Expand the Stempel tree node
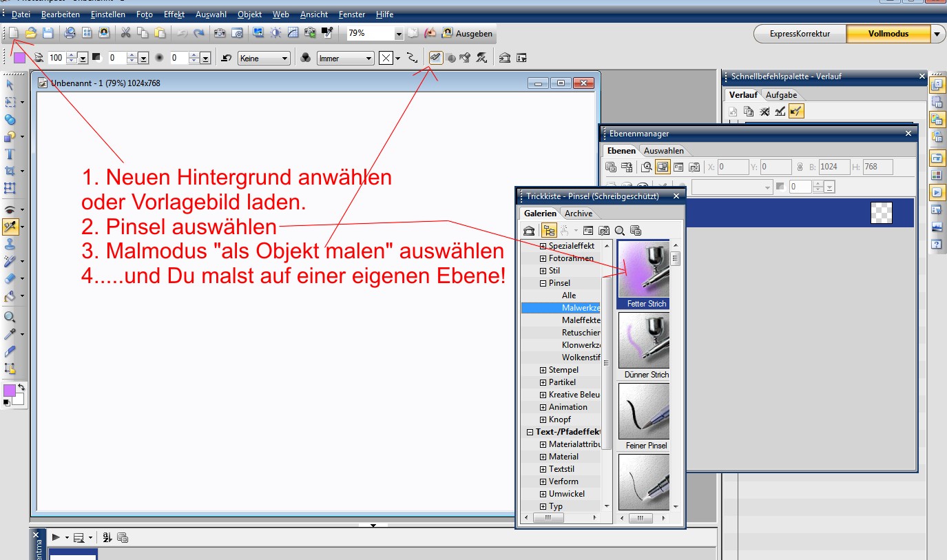The height and width of the screenshot is (560, 947). click(x=543, y=370)
